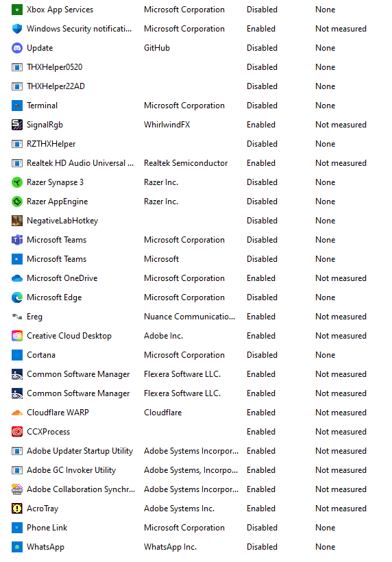392x562 pixels.
Task: Click the Disabled status of Microsoft Edge
Action: (262, 297)
